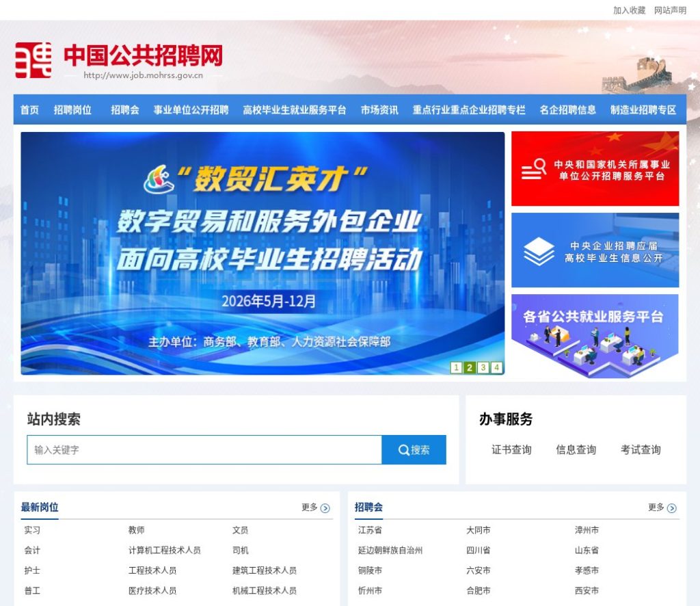This screenshot has height=606, width=700.
Task: Open 江苏省 job fair listing
Action: click(x=370, y=530)
